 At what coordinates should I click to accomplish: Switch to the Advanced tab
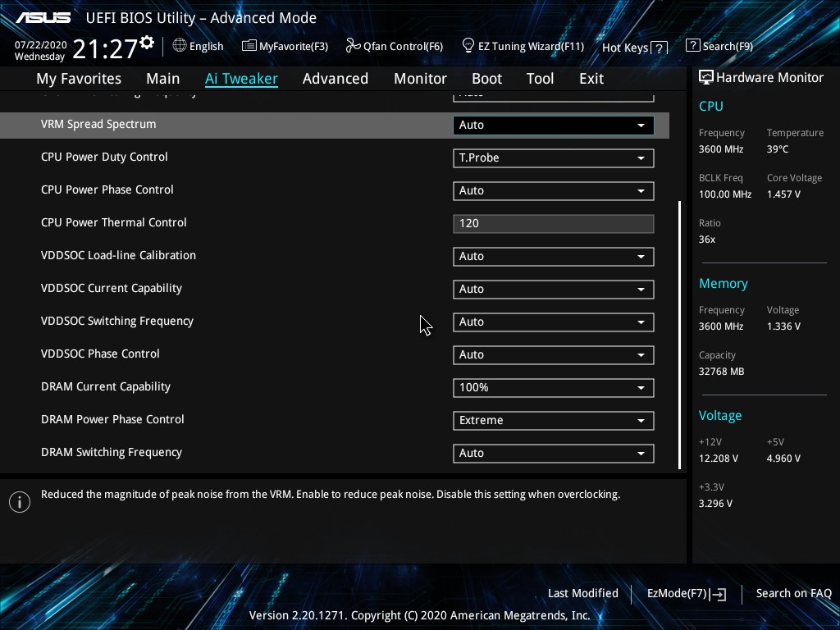click(x=335, y=79)
